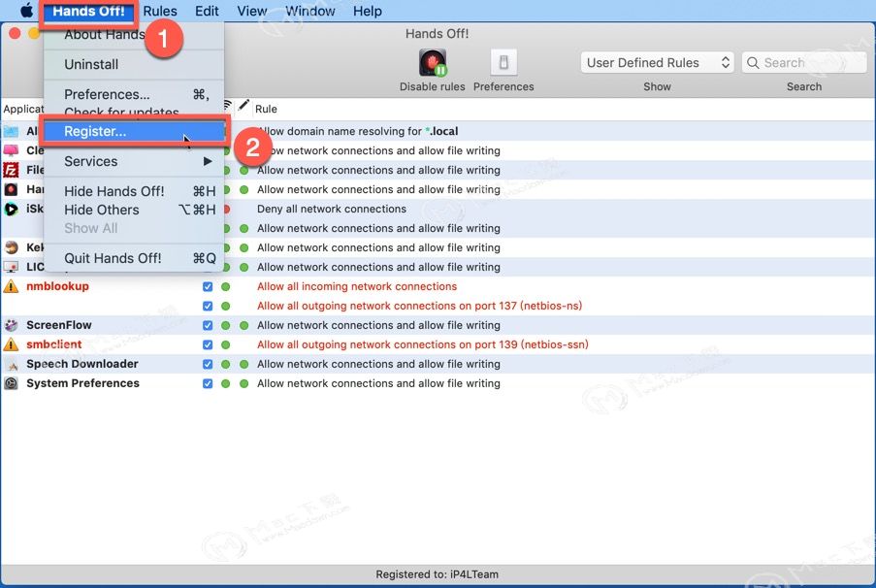Open the Hands Off! menu bar item

click(x=88, y=12)
